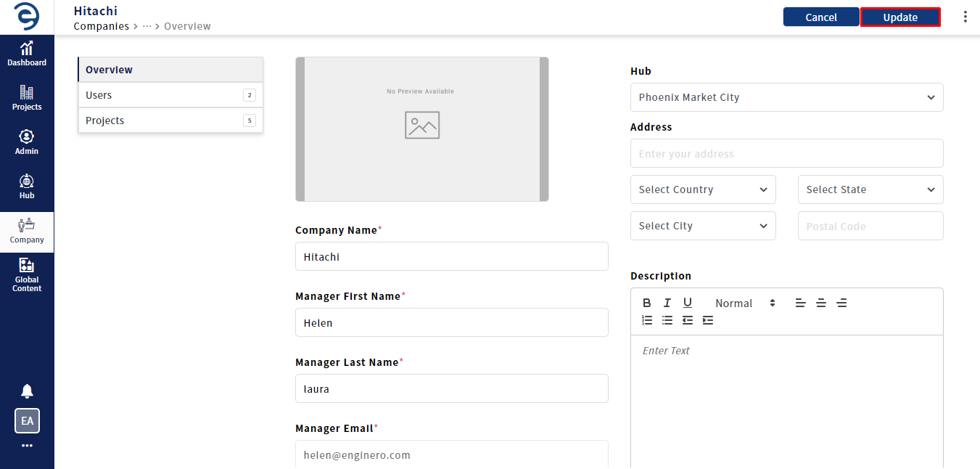
Task: Click the Projects count badge 5
Action: (x=250, y=121)
